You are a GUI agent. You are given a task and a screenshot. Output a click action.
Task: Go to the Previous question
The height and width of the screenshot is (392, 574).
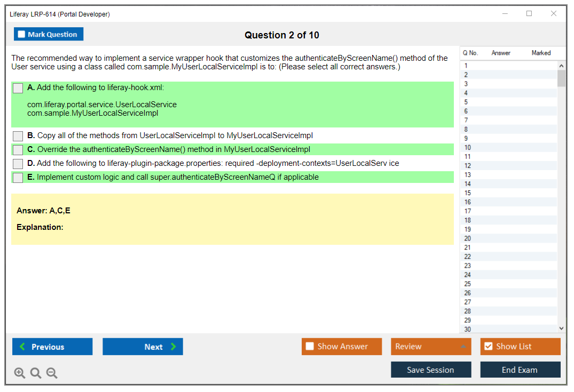[x=52, y=347]
